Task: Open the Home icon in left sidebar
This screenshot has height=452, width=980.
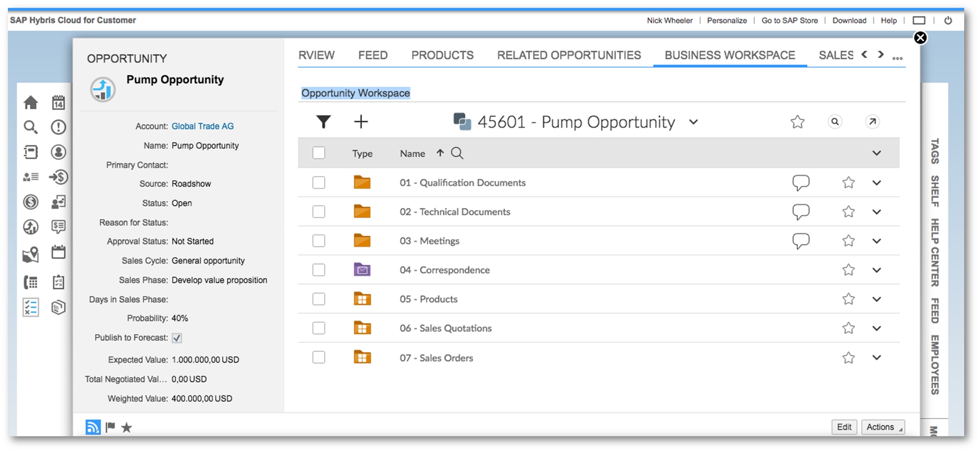Action: point(31,103)
